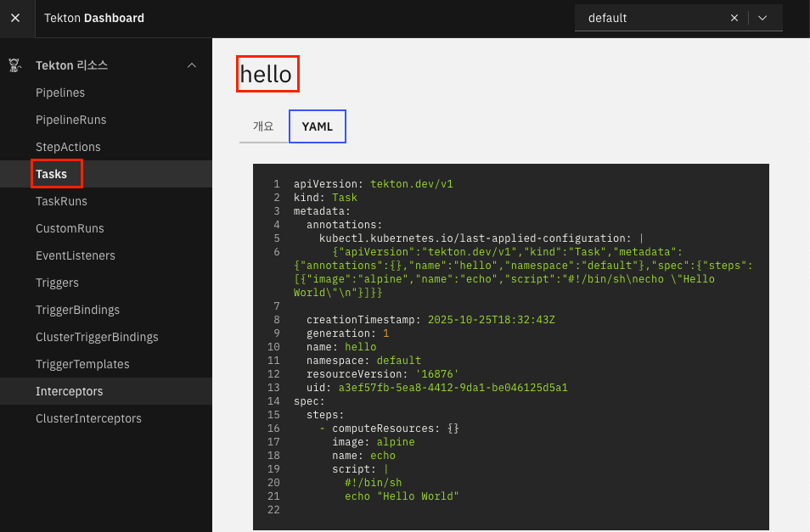Click the computeResources: {} line
810x532 pixels.
coord(396,428)
